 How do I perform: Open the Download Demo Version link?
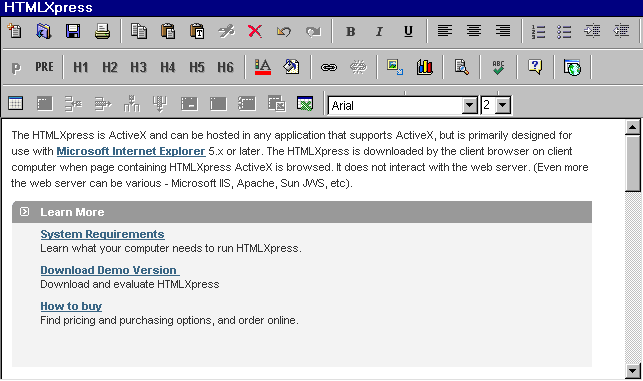tap(110, 270)
